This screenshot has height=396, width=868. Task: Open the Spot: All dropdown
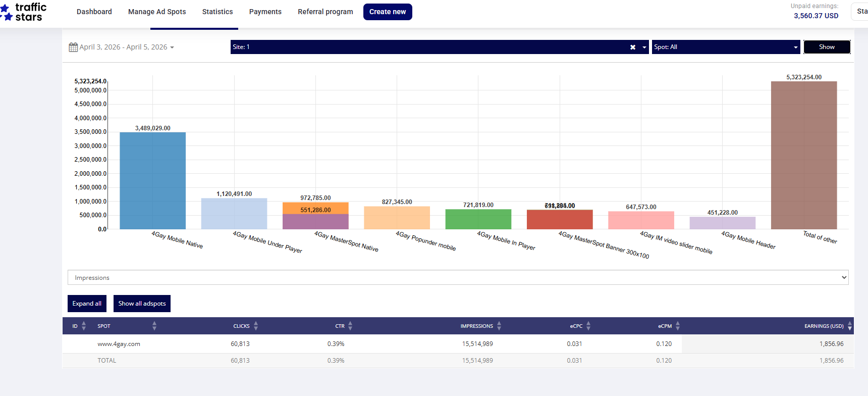[725, 47]
